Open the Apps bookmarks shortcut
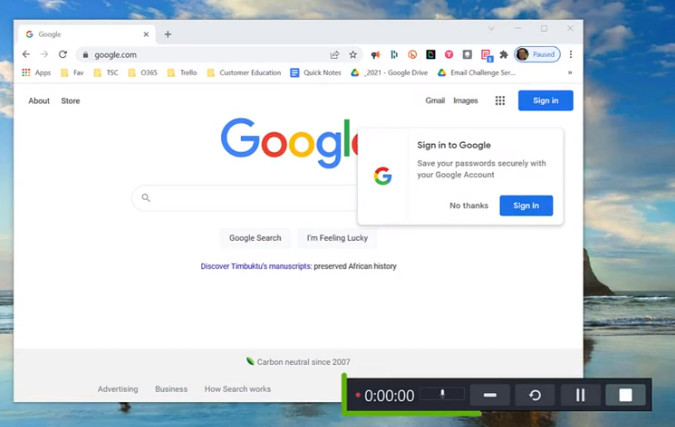 pyautogui.click(x=37, y=73)
